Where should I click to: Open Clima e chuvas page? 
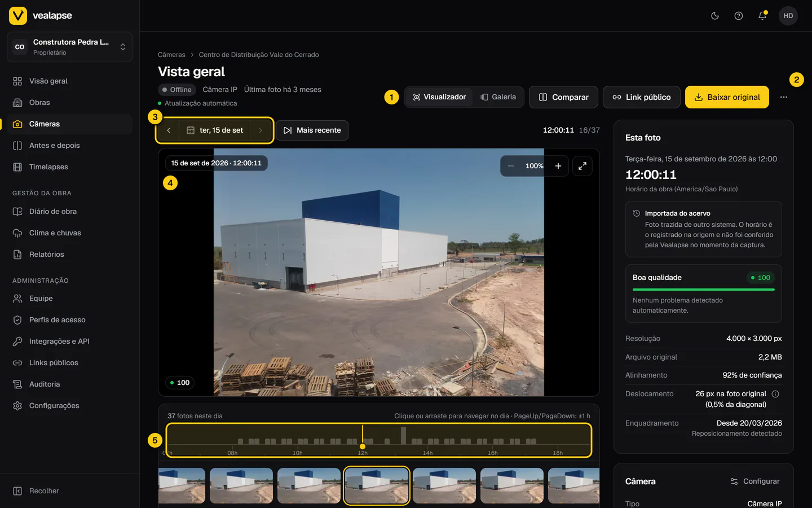point(70,233)
